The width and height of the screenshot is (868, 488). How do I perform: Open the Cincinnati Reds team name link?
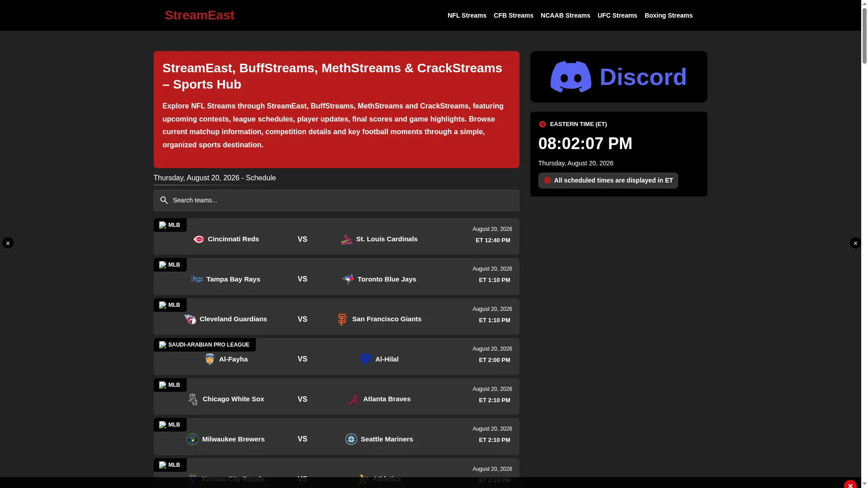[x=233, y=239]
